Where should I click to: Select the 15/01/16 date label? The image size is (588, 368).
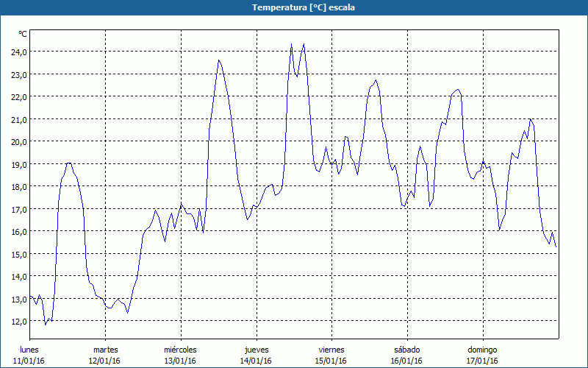click(331, 361)
